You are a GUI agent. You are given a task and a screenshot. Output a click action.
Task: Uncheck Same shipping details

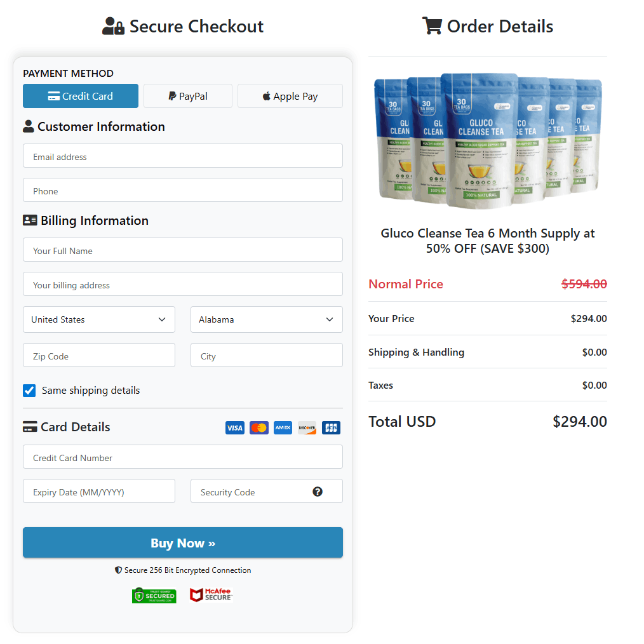[29, 391]
